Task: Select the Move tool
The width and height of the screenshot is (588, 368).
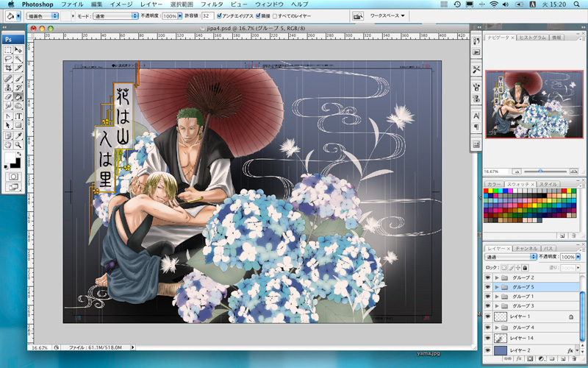Action: pyautogui.click(x=18, y=50)
